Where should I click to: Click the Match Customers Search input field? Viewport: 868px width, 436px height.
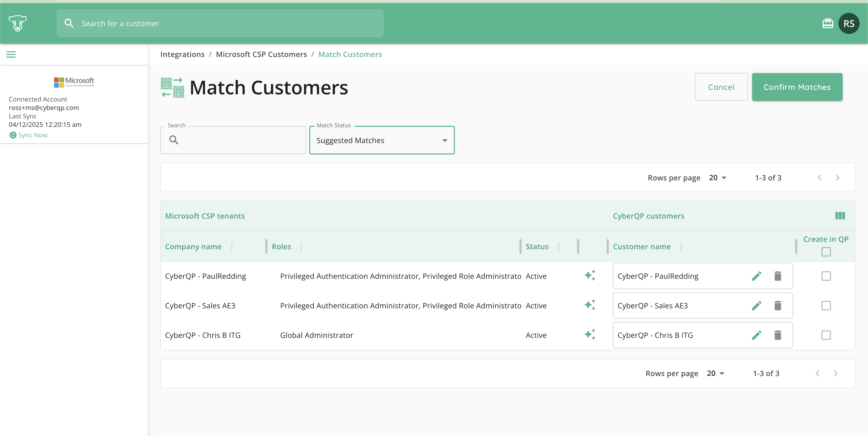[x=233, y=140]
